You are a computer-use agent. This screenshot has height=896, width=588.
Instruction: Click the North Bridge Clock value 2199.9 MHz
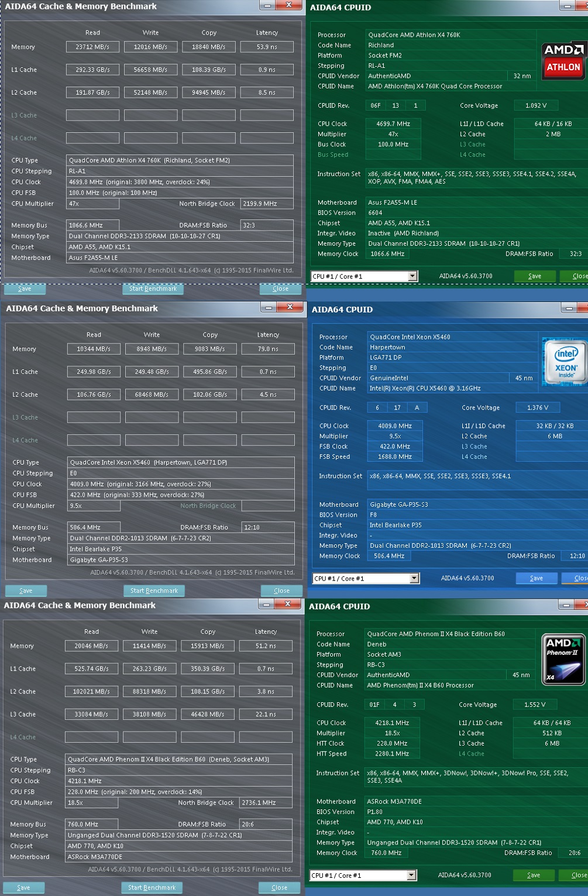[267, 204]
